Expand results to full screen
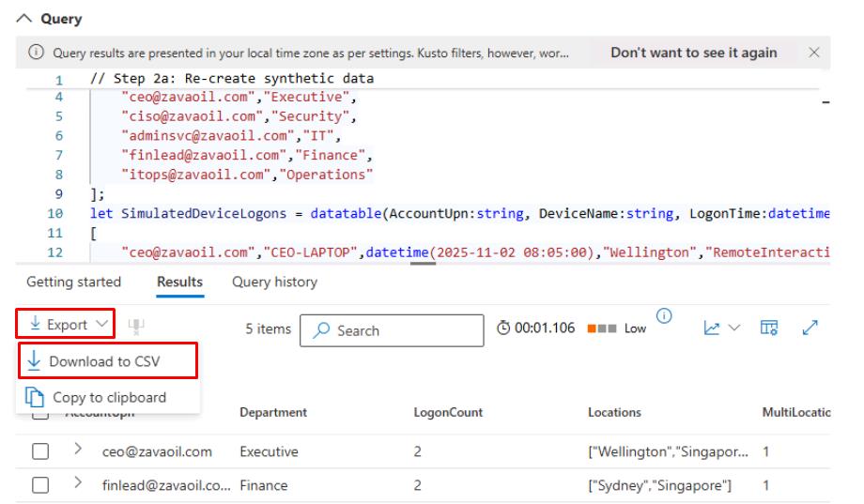 coord(811,327)
